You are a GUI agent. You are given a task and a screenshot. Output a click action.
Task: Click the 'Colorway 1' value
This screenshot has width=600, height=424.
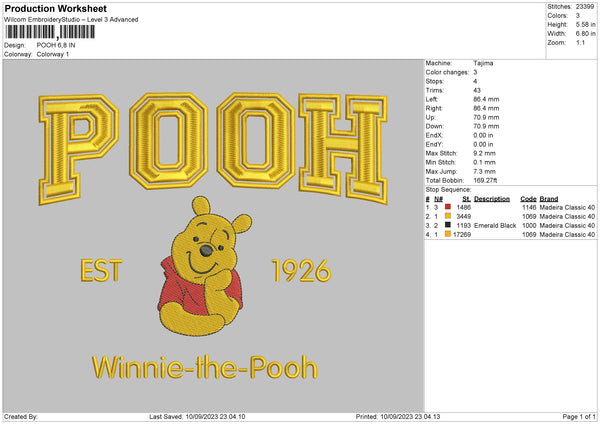click(53, 54)
